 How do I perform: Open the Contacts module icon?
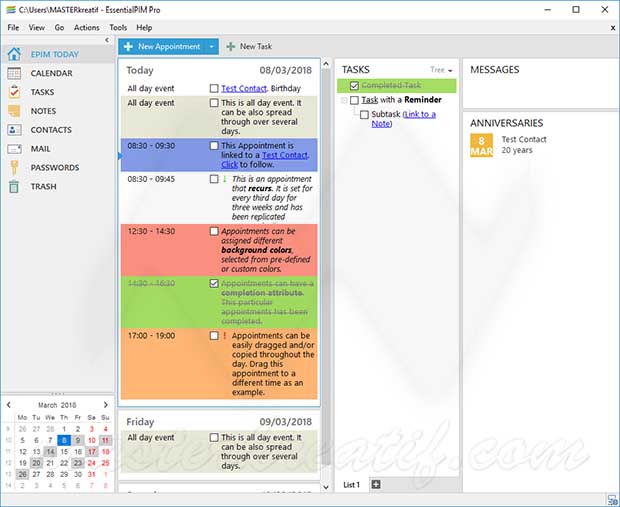tap(14, 130)
